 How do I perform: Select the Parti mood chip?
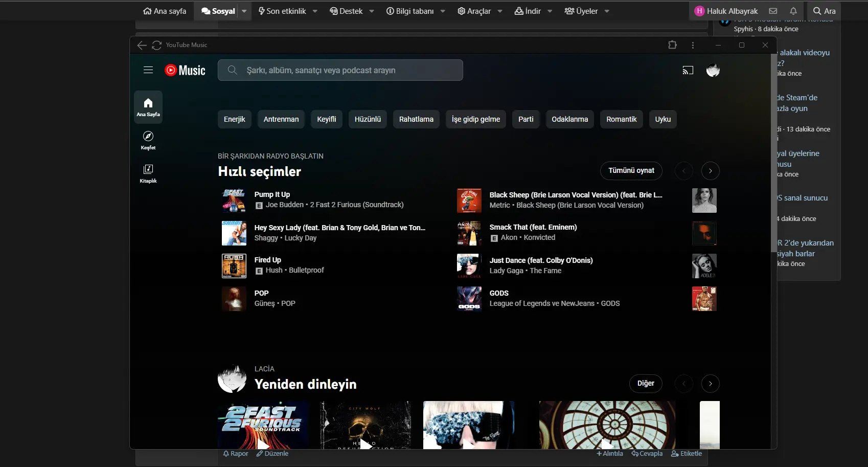(x=526, y=119)
